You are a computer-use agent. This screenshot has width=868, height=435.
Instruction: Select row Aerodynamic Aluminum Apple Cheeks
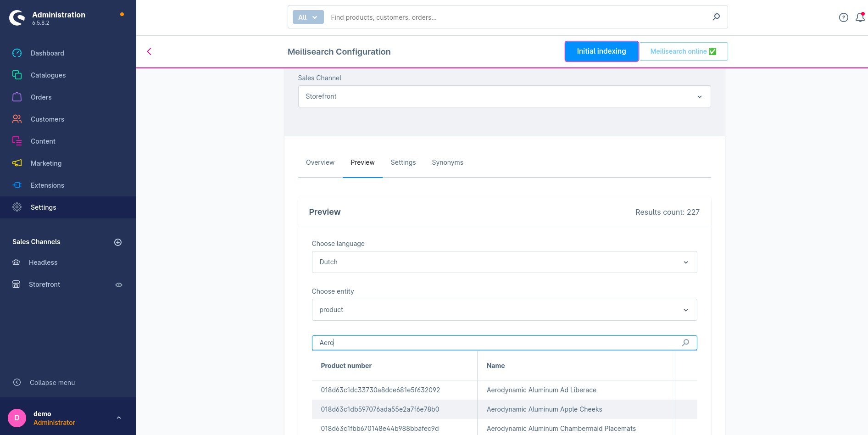(x=504, y=409)
